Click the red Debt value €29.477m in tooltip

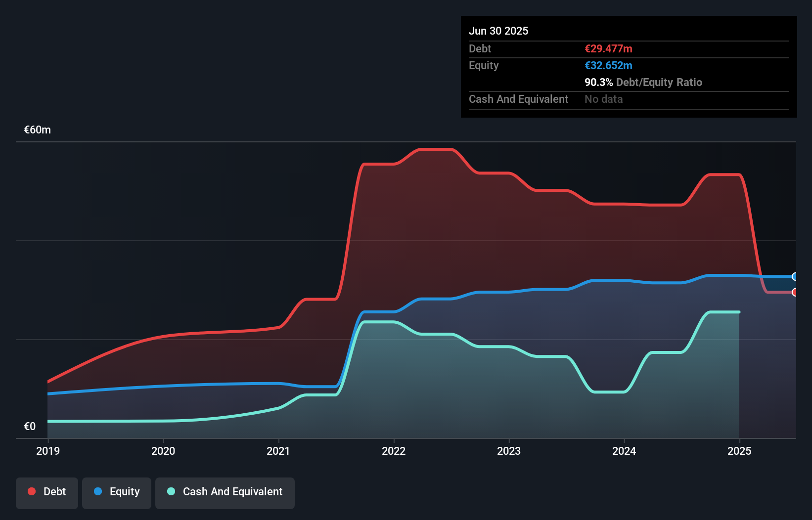pyautogui.click(x=608, y=48)
